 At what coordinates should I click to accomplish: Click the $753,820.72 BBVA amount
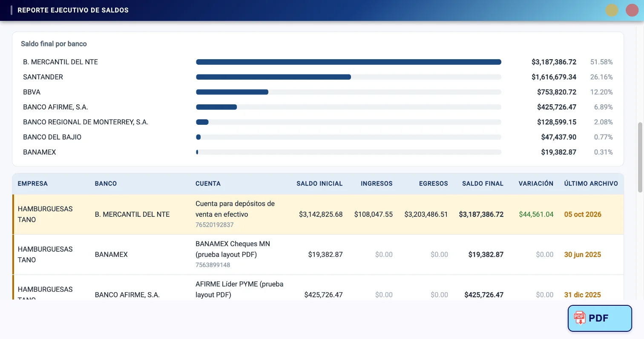pyautogui.click(x=557, y=92)
